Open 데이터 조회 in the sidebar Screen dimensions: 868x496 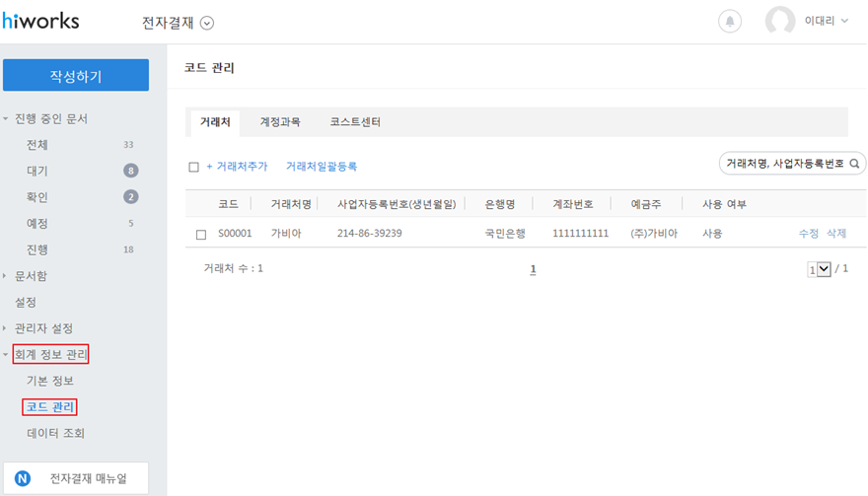pos(55,434)
